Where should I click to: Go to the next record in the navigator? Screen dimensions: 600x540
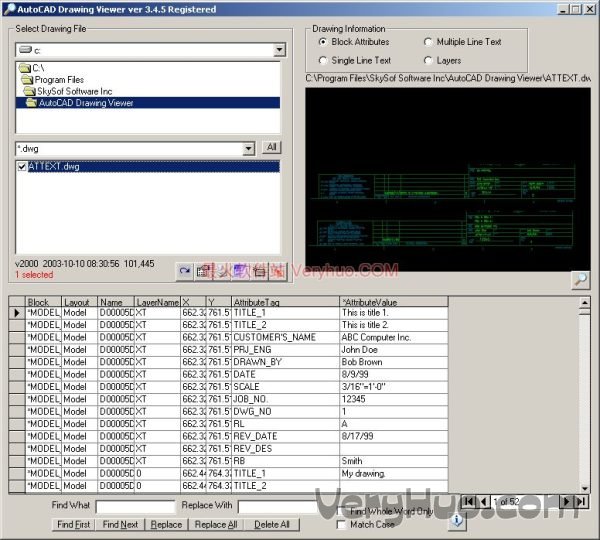(566, 501)
